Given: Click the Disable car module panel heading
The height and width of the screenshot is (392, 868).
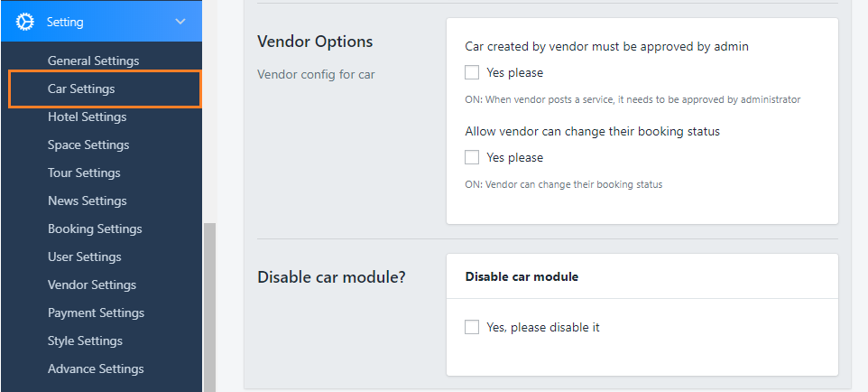Looking at the screenshot, I should (522, 276).
